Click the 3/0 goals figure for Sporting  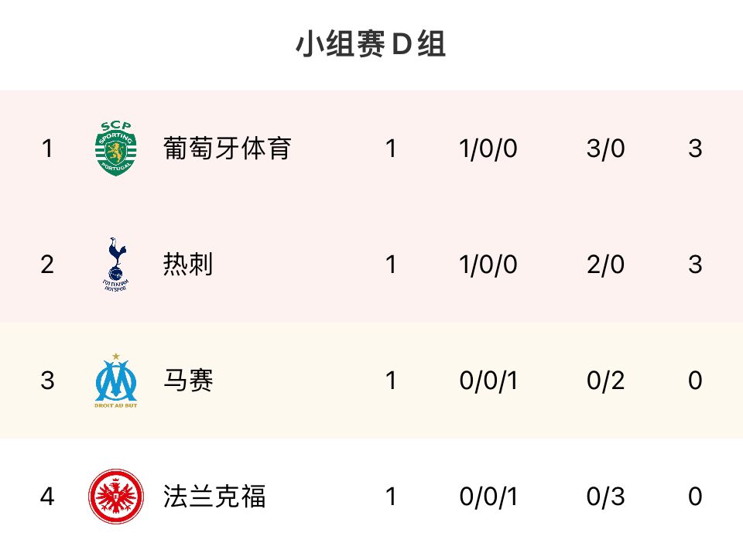pos(605,149)
